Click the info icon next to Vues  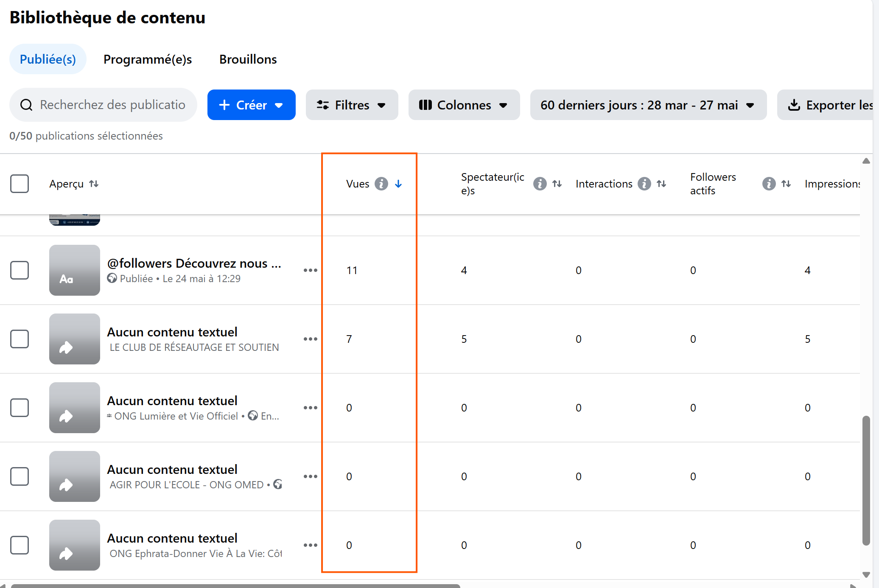381,184
